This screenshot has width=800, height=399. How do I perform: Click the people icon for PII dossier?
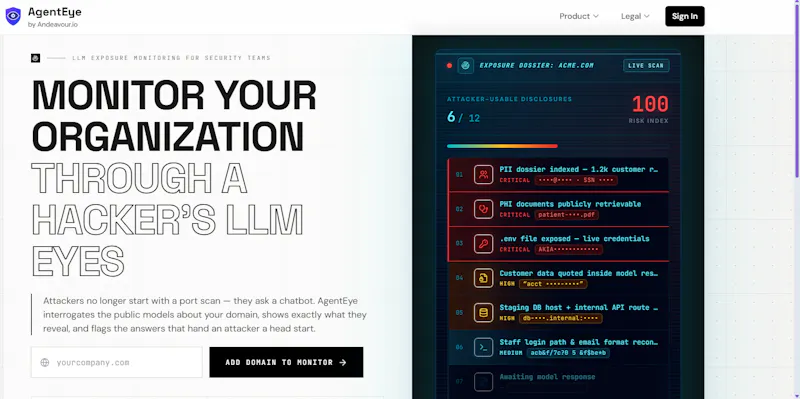(483, 174)
